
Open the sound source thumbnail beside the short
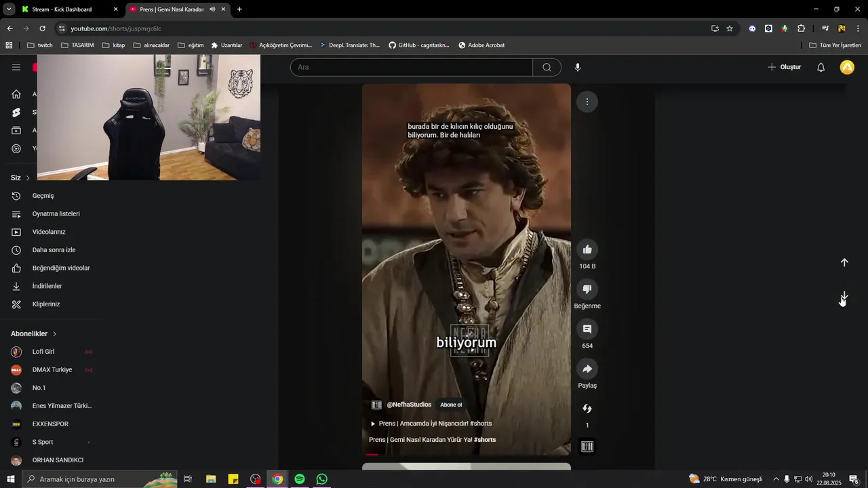[587, 447]
